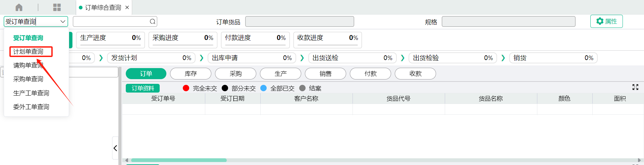Switch to the 库存 tab
The height and width of the screenshot is (165, 644).
coord(191,73)
